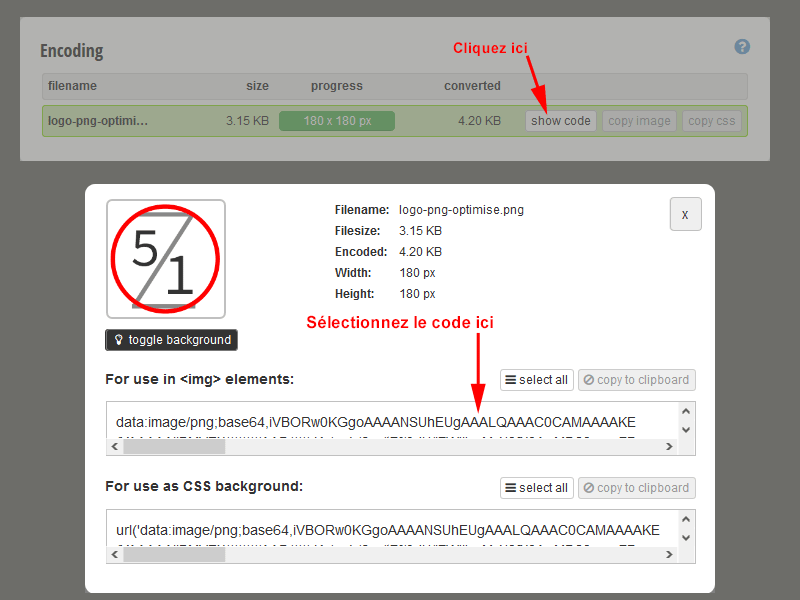The width and height of the screenshot is (800, 600).
Task: Select all code for CSS background
Action: click(537, 488)
